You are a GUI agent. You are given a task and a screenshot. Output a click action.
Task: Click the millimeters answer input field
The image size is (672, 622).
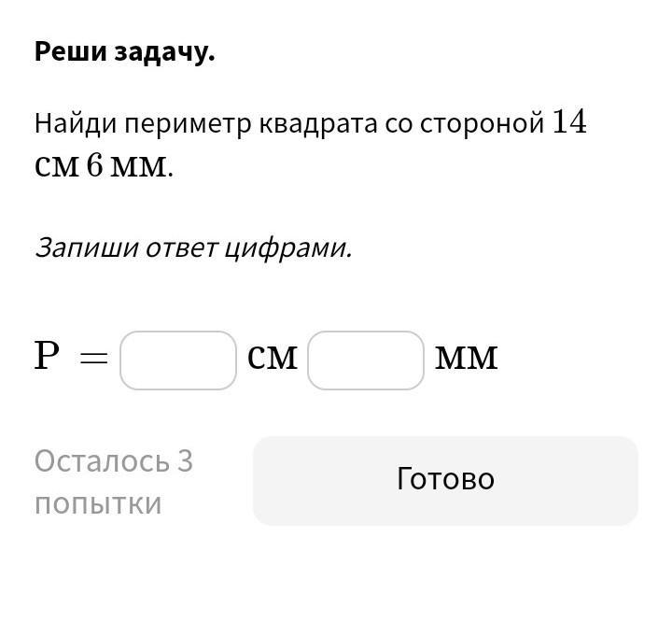(x=366, y=360)
